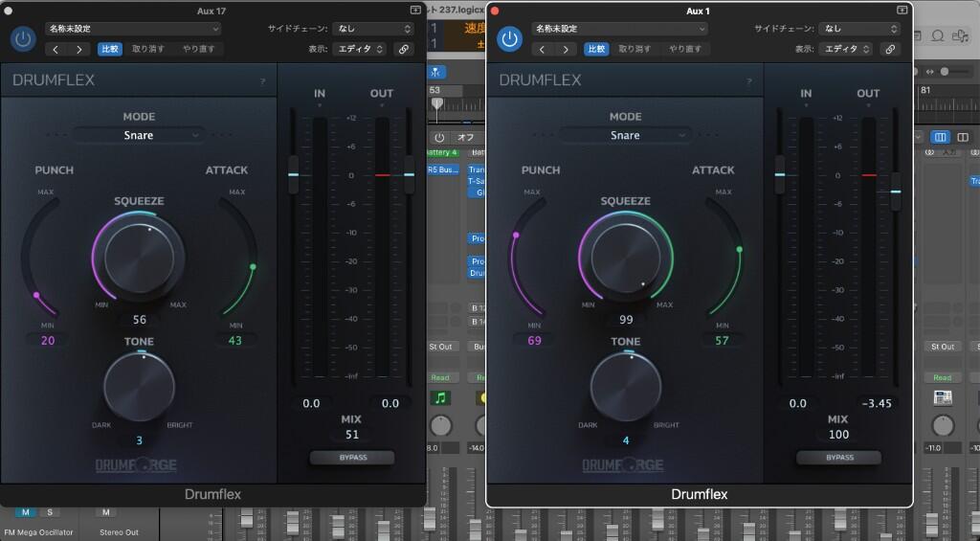This screenshot has width=980, height=541.
Task: Click Squeeze value 99 in Aux 1
Action: point(626,320)
